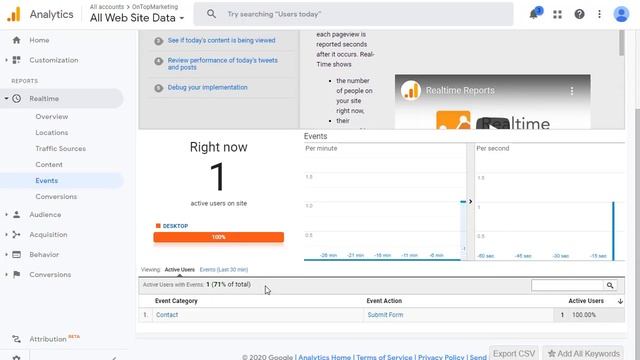Click the Attribution path icon
The width and height of the screenshot is (640, 360).
[16, 339]
